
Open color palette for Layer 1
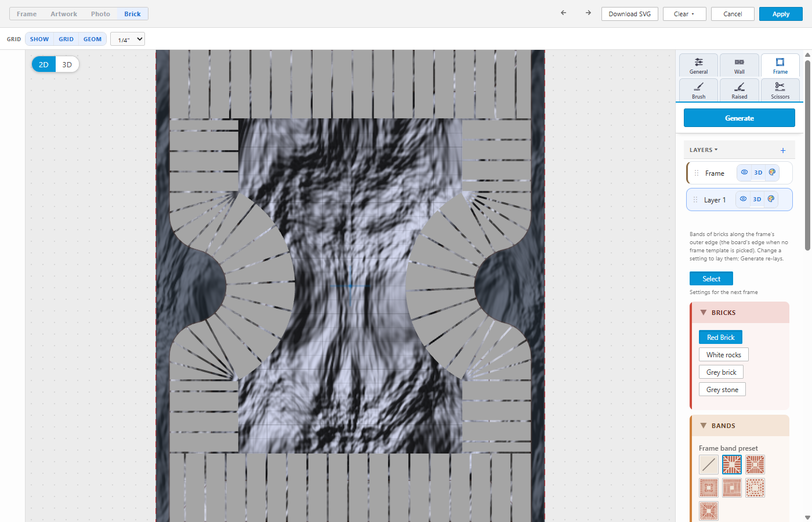pos(771,199)
